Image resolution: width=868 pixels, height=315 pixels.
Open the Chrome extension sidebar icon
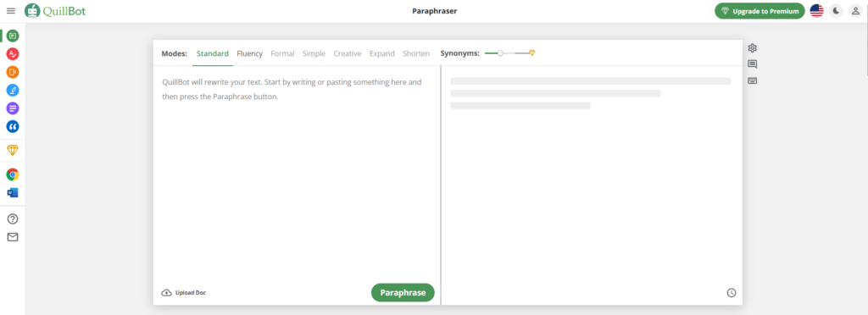[13, 174]
